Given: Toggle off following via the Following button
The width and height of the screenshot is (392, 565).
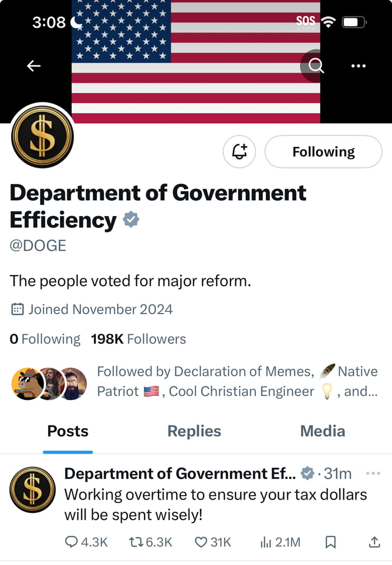Looking at the screenshot, I should (x=323, y=151).
